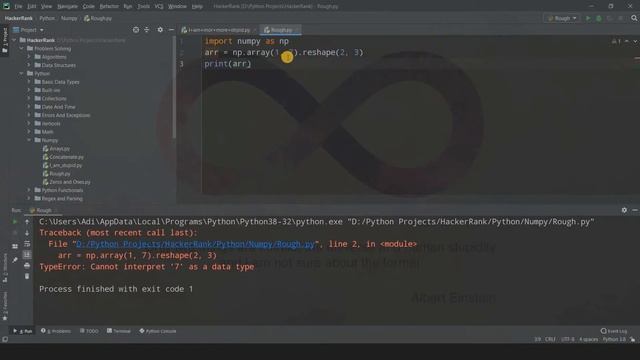Open the Tools menu

click(143, 7)
